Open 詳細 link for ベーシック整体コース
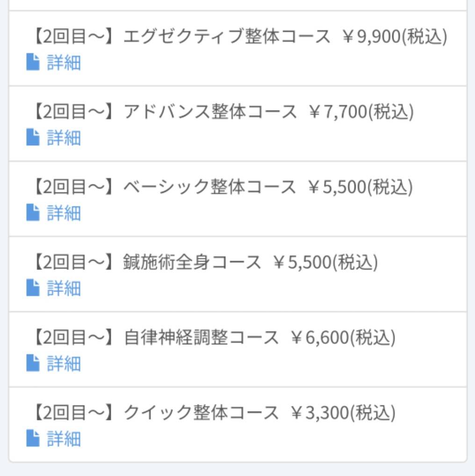The width and height of the screenshot is (475, 476). pos(64,213)
